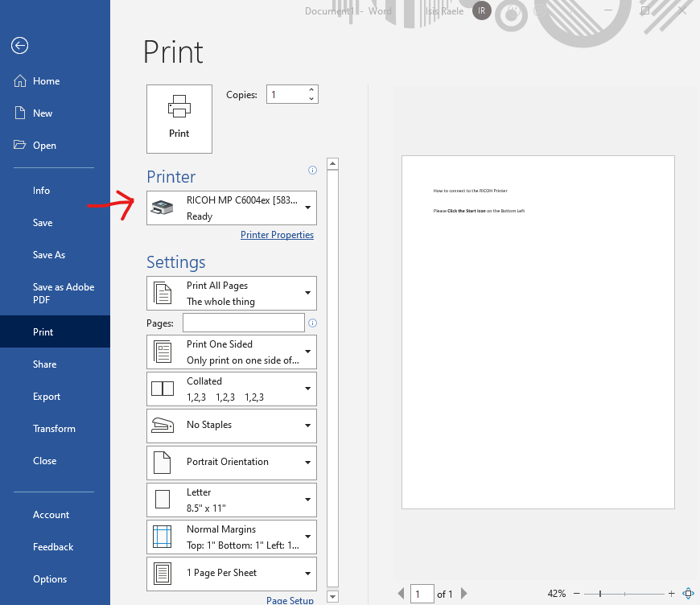Open the Feedback page

coord(55,547)
